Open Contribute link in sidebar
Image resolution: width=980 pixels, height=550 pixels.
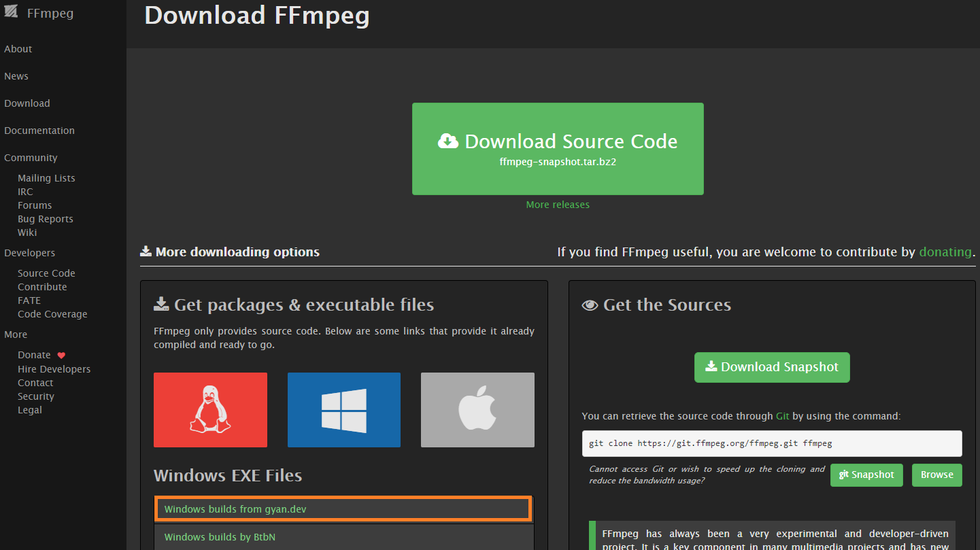pos(42,287)
